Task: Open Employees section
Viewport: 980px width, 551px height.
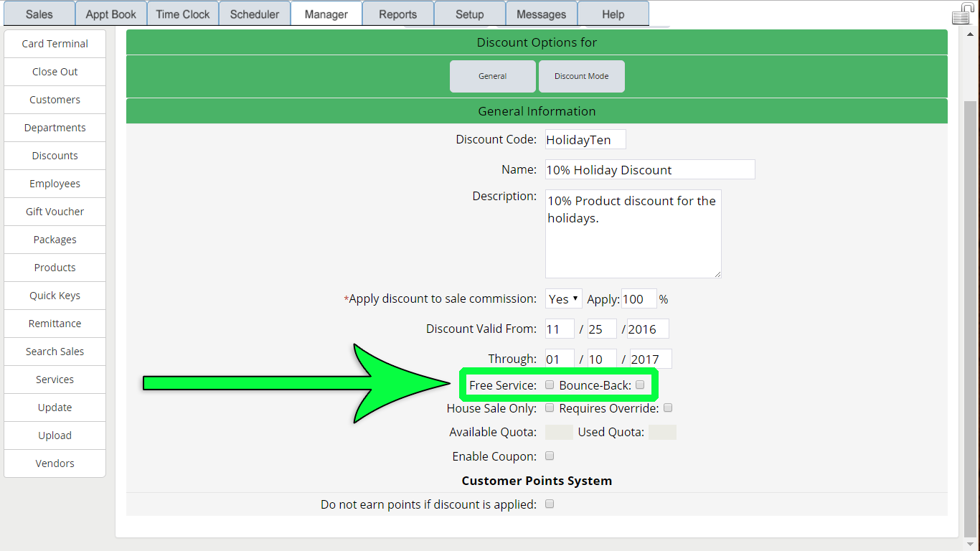Action: coord(55,184)
